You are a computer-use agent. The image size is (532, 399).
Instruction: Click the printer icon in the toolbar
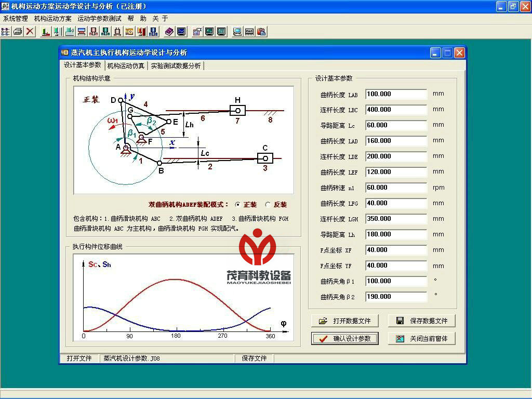click(18, 31)
